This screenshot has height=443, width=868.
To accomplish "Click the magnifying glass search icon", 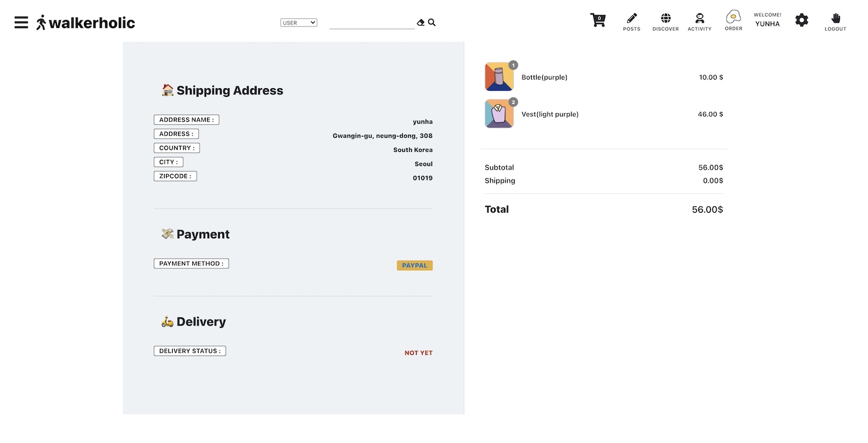I will [432, 23].
